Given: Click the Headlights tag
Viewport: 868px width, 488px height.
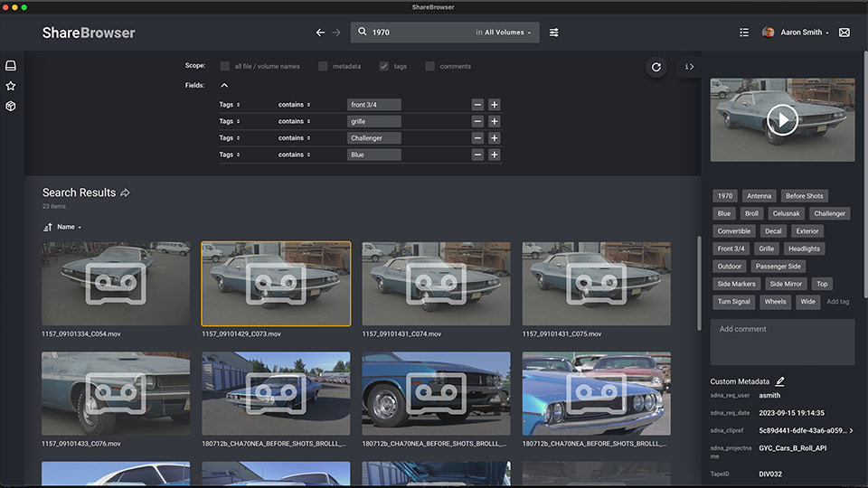Looking at the screenshot, I should pos(804,249).
